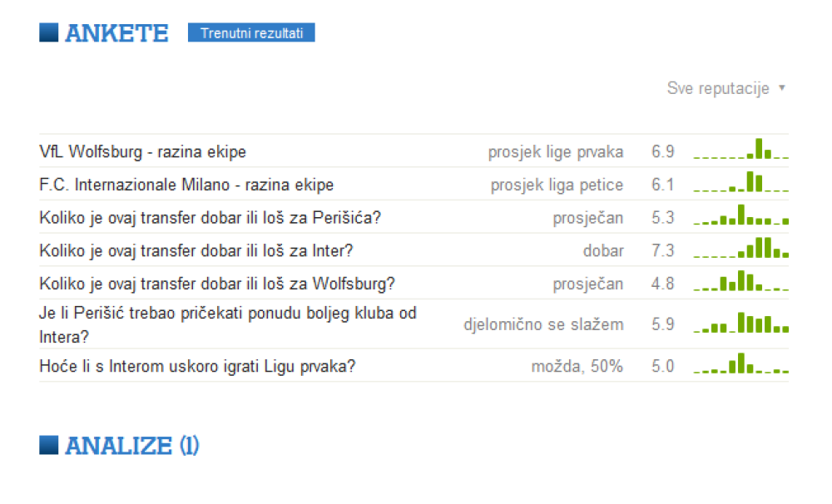Click the ANKETE section heading
The width and height of the screenshot is (832, 504).
[116, 33]
